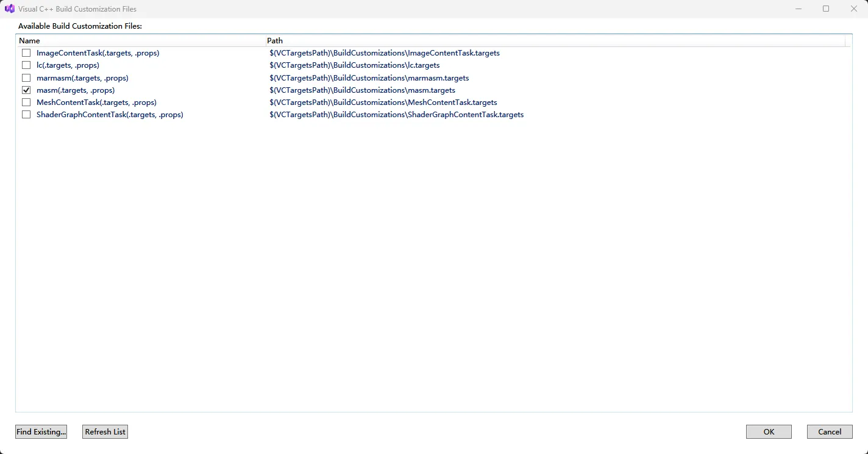Viewport: 868px width, 454px height.
Task: Minimize the Build Customization Files window
Action: coord(799,9)
